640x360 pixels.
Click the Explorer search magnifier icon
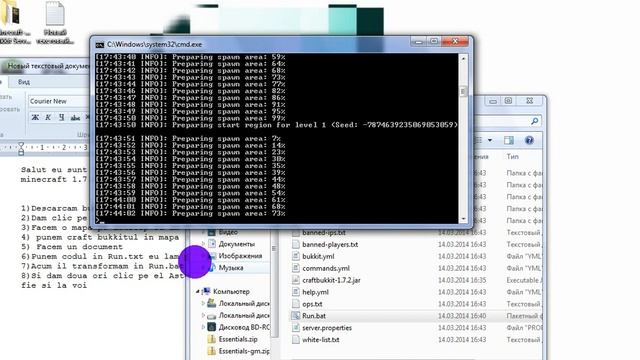(x=534, y=121)
